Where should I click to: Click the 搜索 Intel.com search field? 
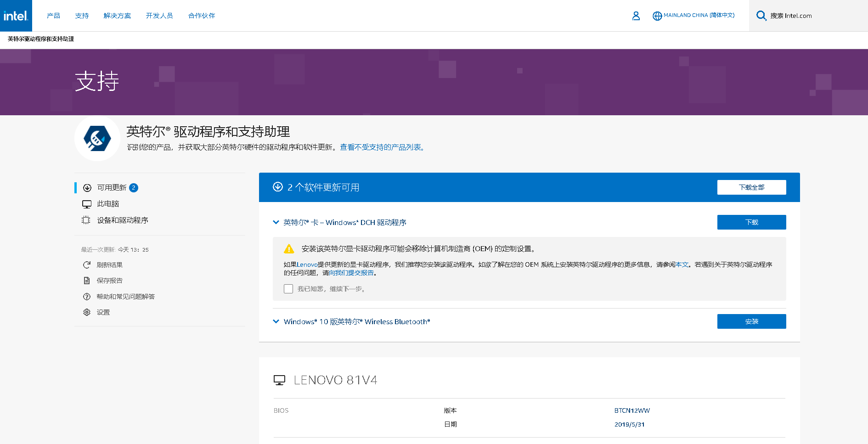click(808, 16)
